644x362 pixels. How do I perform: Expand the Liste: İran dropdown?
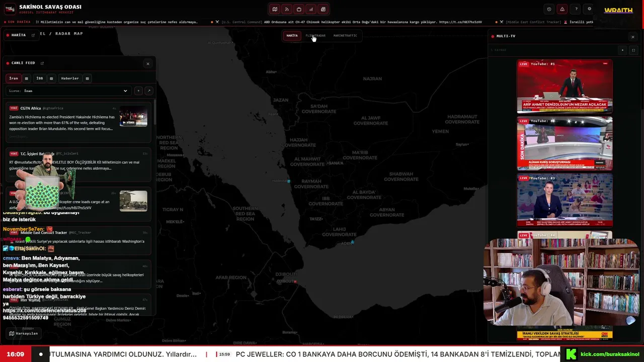[68, 91]
